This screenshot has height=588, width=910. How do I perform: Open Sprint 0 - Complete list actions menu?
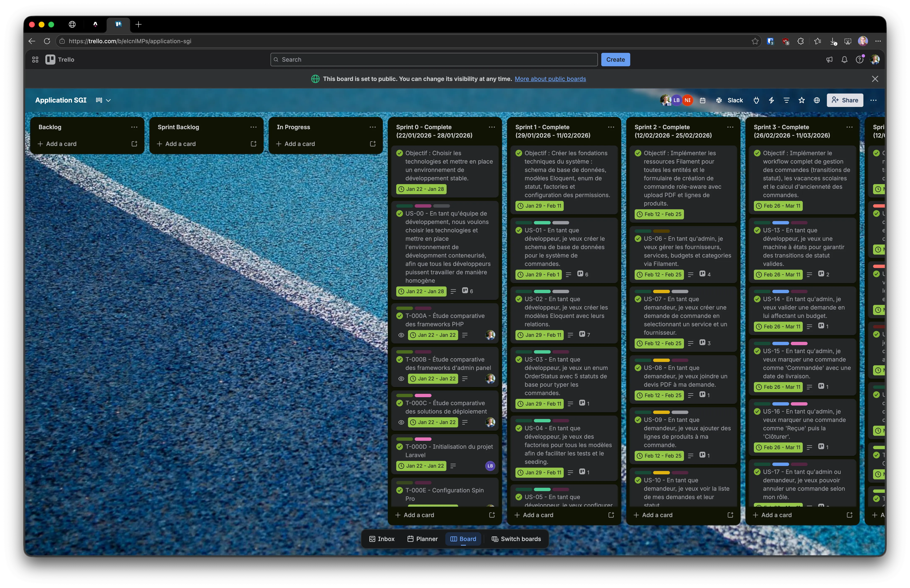point(492,127)
